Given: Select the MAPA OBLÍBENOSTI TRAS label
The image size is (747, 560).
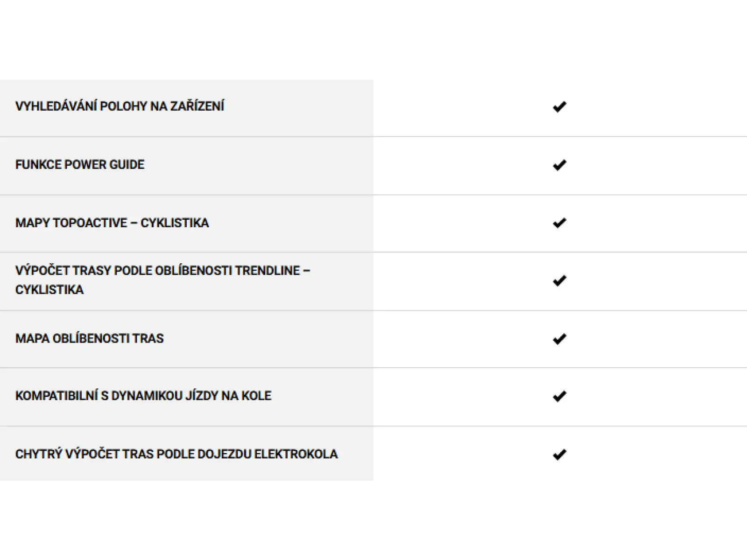Looking at the screenshot, I should tap(89, 338).
